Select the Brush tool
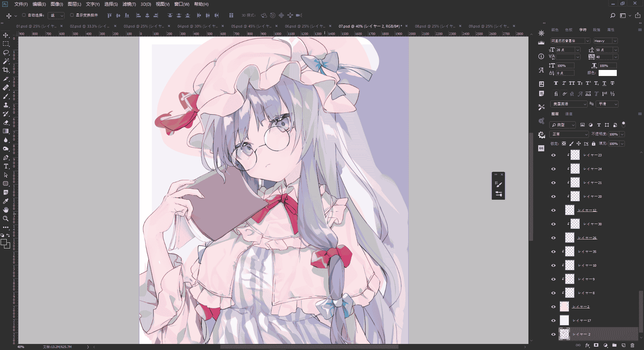Viewport: 644px width, 350px height. (6, 96)
